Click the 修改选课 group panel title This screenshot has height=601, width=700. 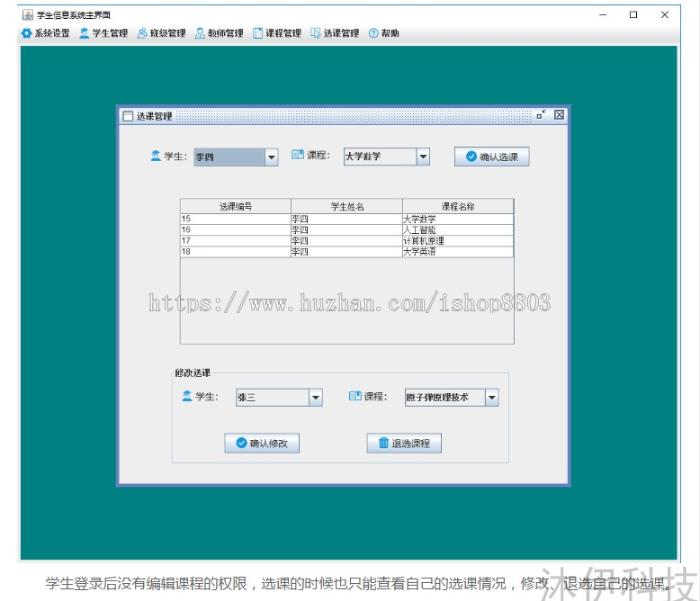[x=193, y=372]
